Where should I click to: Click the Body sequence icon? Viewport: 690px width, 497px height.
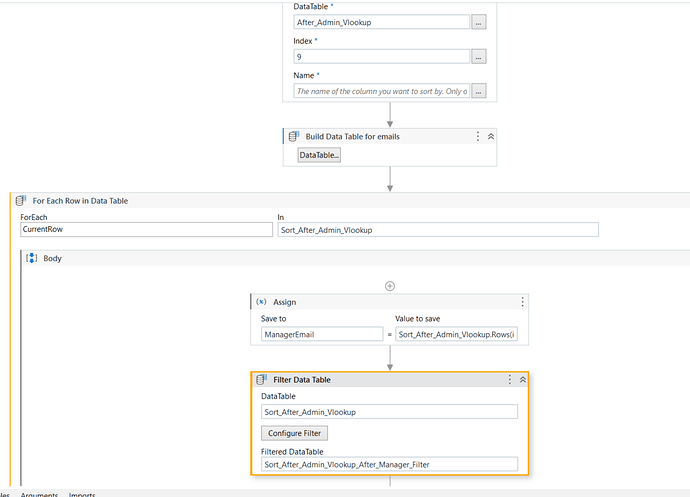(x=31, y=258)
